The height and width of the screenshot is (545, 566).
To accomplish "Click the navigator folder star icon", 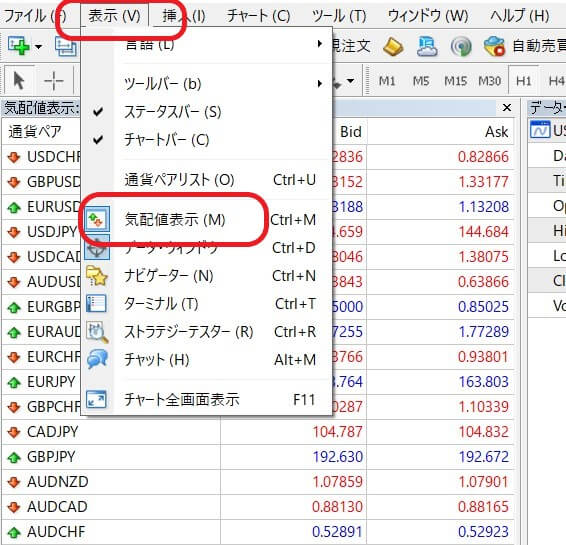I will [97, 276].
